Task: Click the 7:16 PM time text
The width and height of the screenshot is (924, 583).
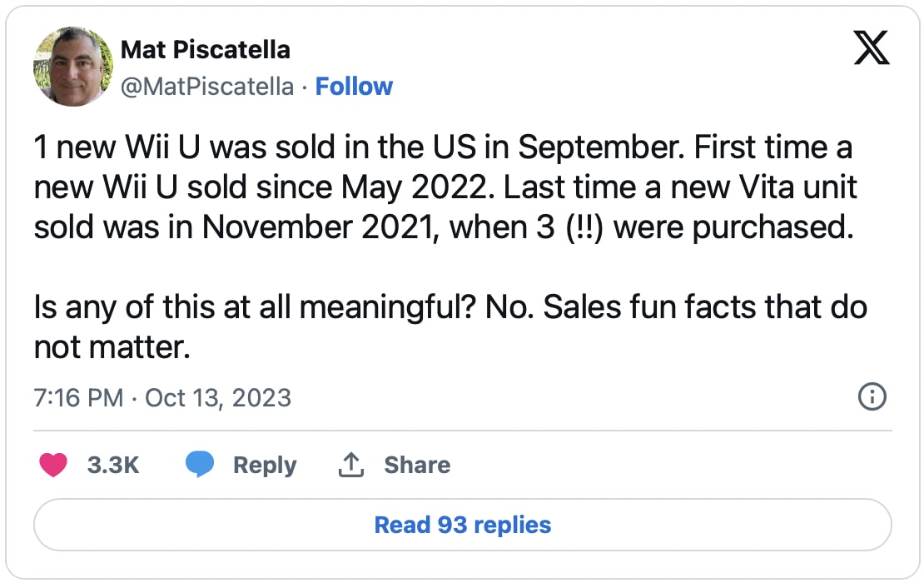Action: click(78, 398)
